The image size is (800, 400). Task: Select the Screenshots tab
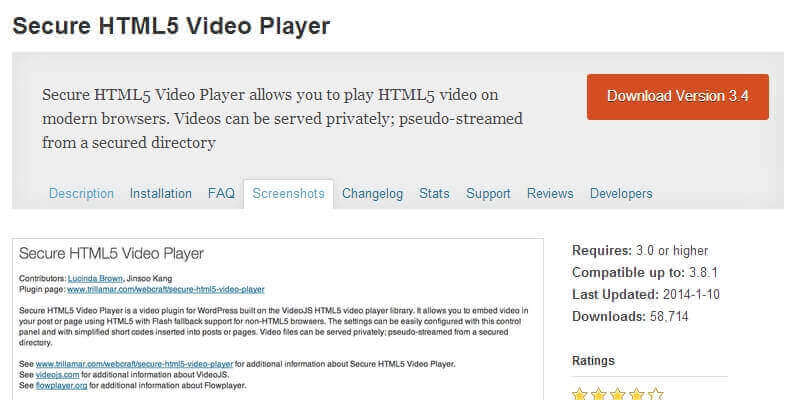tap(288, 194)
